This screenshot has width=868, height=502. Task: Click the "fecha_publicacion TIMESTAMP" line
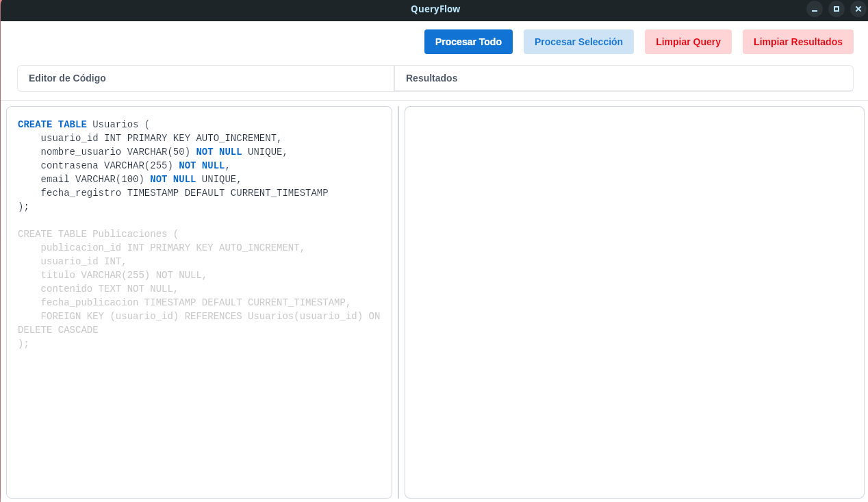pos(196,303)
